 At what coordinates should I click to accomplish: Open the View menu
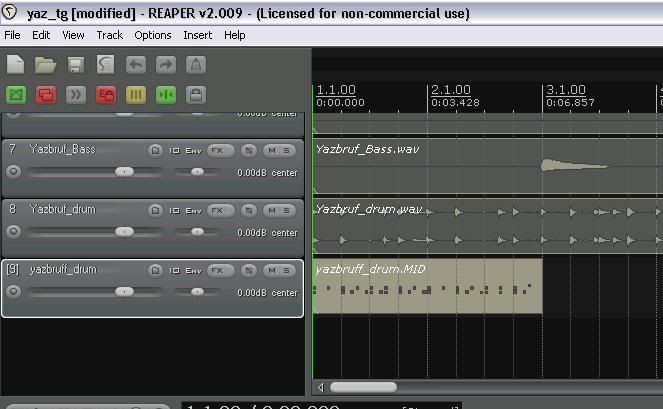(73, 35)
